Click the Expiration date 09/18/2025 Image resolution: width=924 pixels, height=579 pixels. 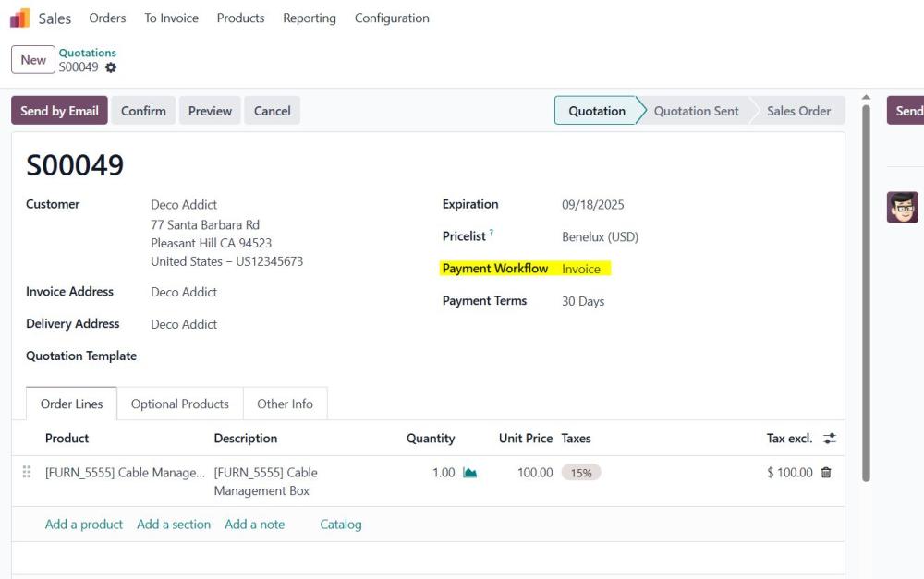593,205
